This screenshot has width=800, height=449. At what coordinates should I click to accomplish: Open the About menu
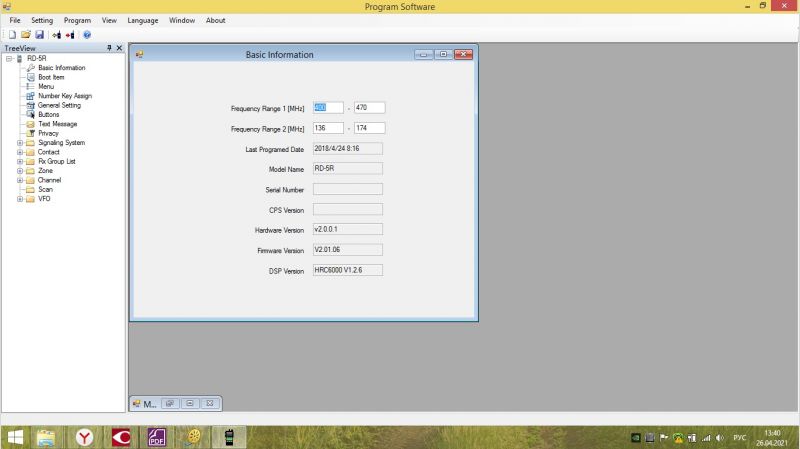[215, 20]
